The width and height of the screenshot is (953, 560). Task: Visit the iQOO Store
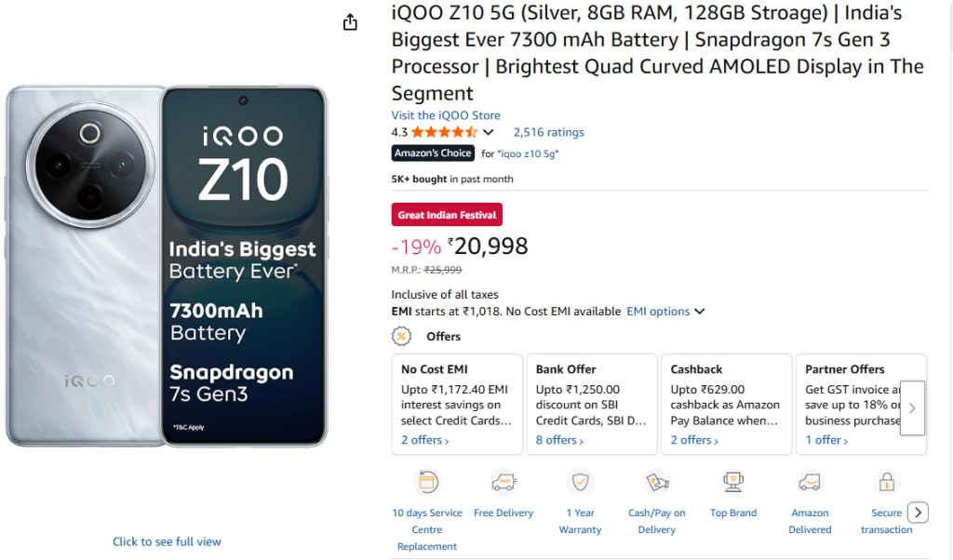[444, 114]
